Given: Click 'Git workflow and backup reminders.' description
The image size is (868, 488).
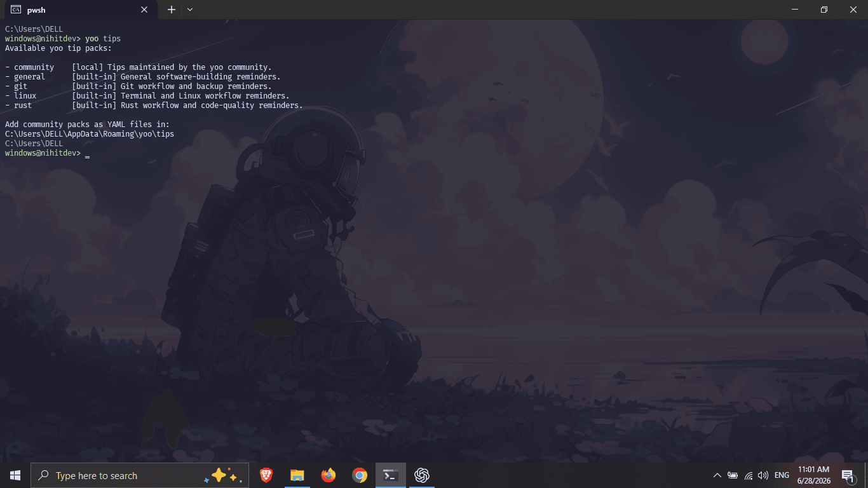Looking at the screenshot, I should [x=196, y=86].
